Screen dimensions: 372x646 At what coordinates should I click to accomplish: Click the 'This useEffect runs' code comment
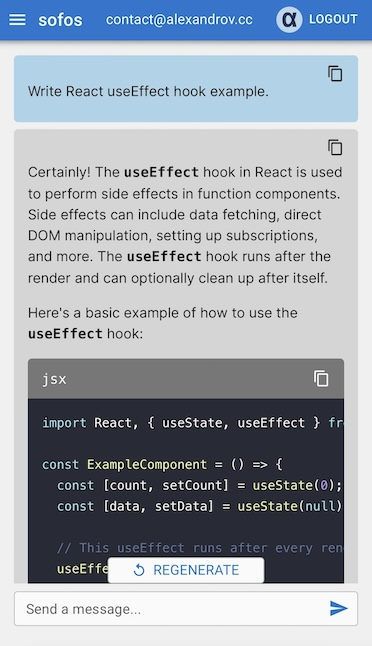[x=200, y=548]
